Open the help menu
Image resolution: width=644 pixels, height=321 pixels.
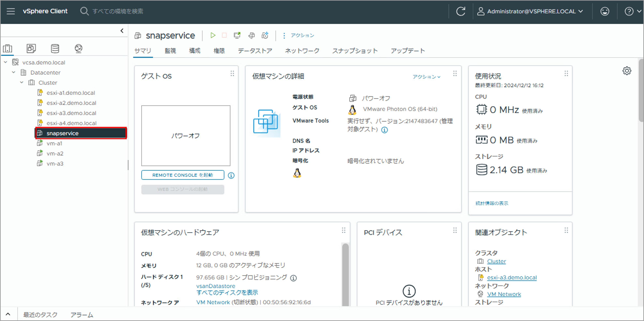pyautogui.click(x=633, y=11)
